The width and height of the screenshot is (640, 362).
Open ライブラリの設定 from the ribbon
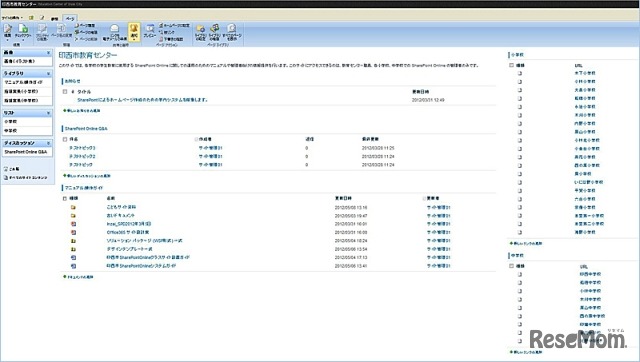pos(200,32)
